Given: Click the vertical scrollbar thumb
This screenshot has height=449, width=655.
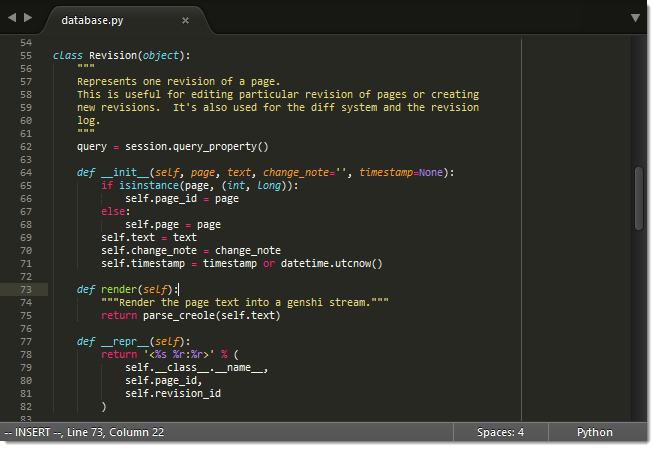Looking at the screenshot, I should 638,198.
